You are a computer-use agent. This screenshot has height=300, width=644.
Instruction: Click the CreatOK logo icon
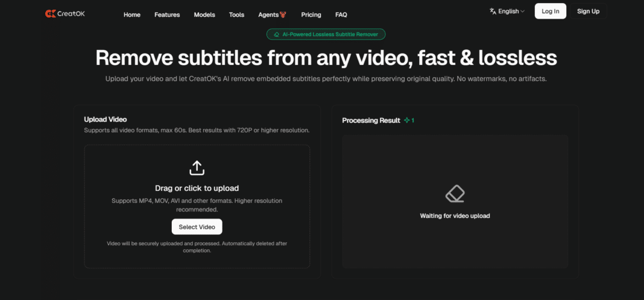pyautogui.click(x=50, y=13)
